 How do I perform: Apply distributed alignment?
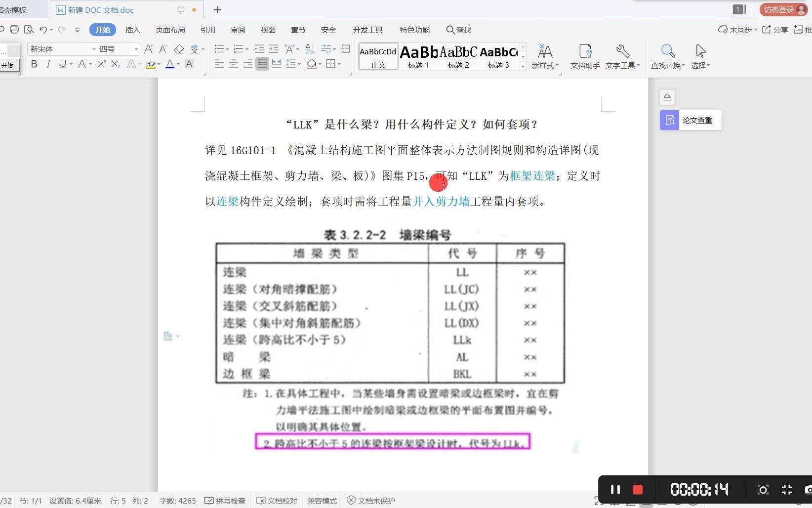tap(277, 64)
